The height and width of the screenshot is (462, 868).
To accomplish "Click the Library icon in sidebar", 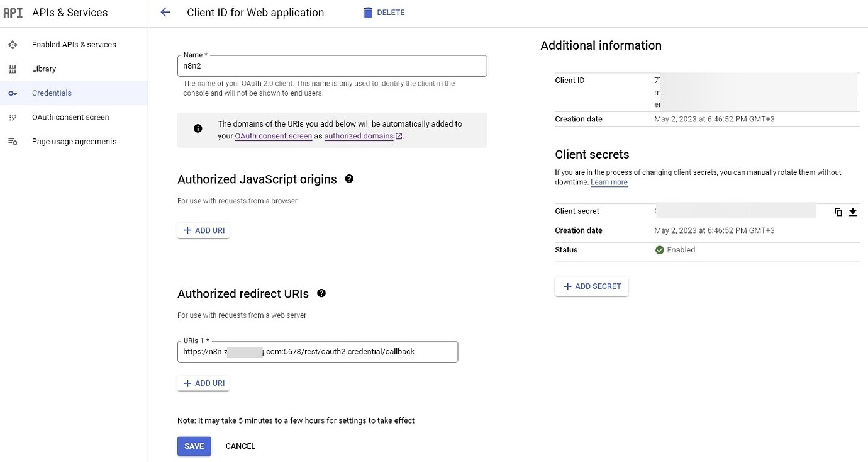I will coord(13,69).
